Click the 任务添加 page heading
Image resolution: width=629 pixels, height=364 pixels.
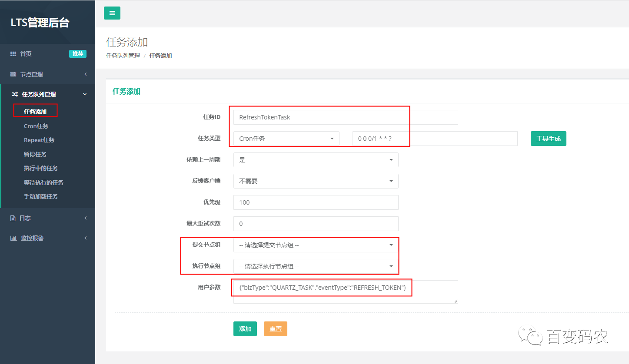[127, 42]
